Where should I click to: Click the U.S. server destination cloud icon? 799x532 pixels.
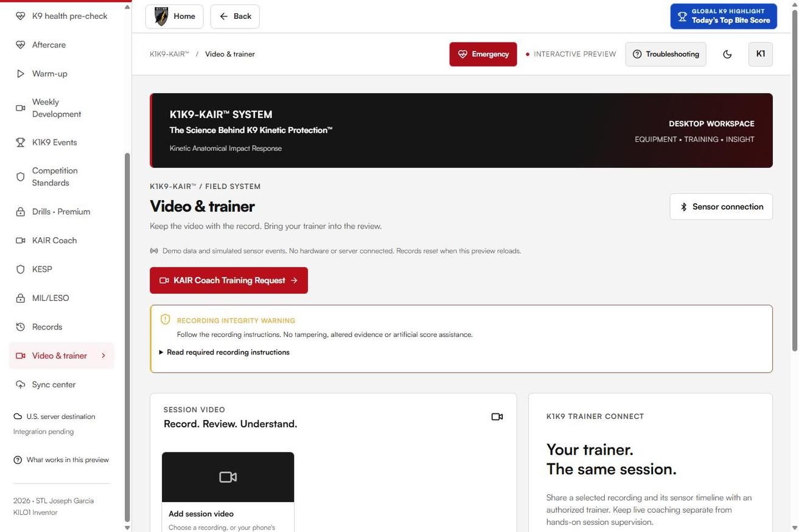pos(18,416)
